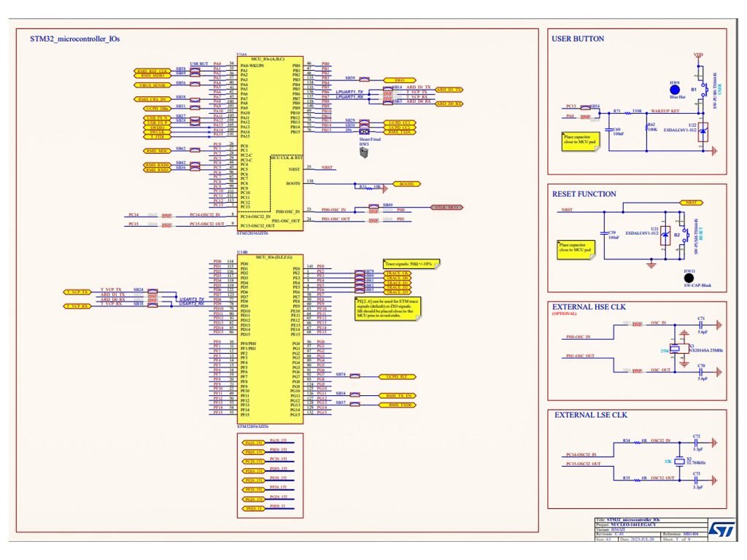
Task: Select the R62 100K resistor symbol
Action: [x=646, y=128]
